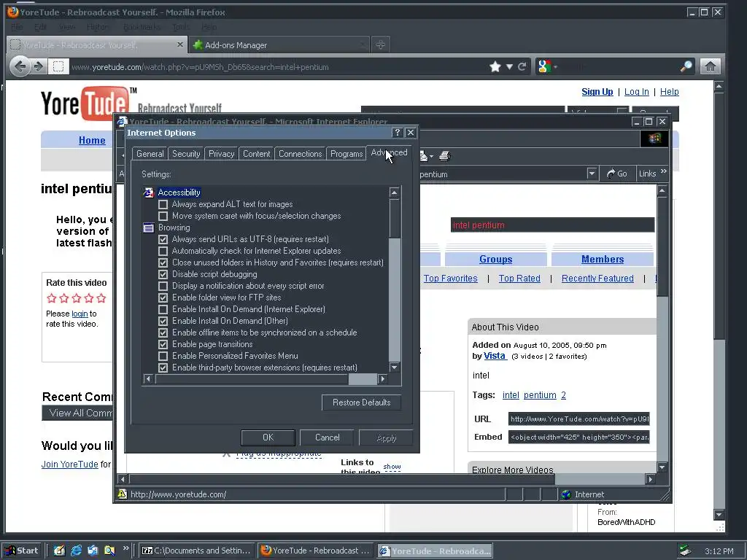Bookmark this page using the star icon
Image resolution: width=747 pixels, height=560 pixels.
tap(495, 66)
